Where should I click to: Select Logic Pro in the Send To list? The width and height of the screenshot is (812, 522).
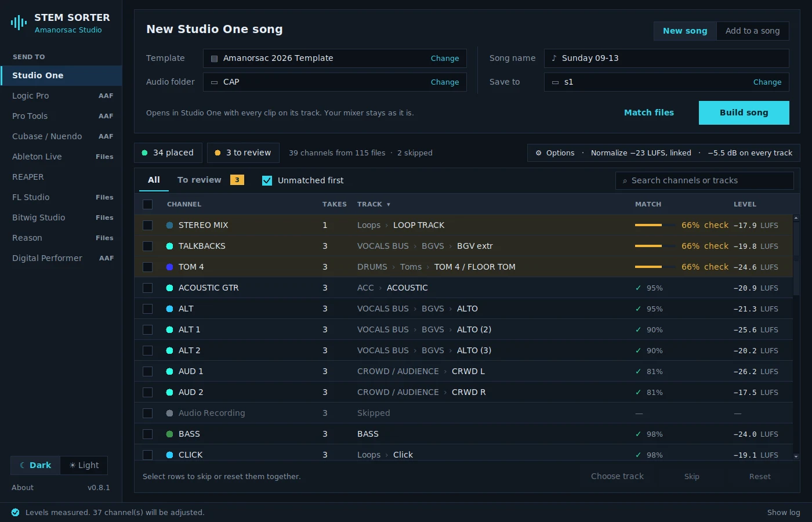pyautogui.click(x=61, y=96)
